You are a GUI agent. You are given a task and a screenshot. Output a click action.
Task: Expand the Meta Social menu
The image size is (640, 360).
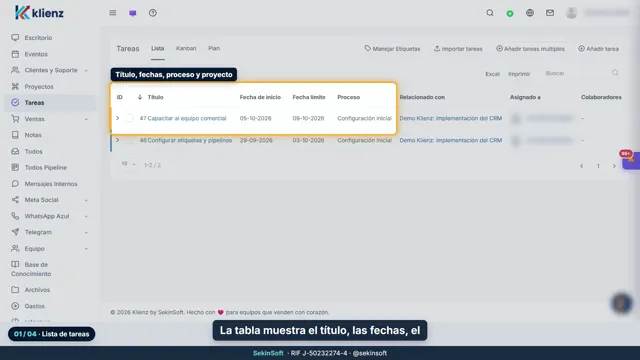click(86, 200)
